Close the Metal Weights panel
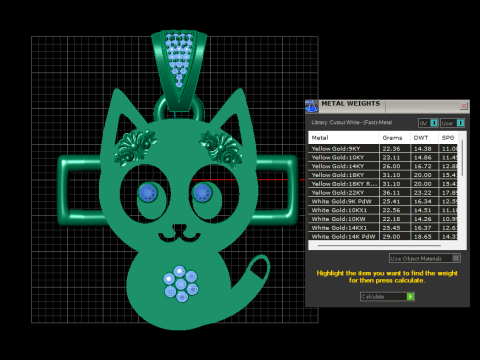Viewport: 480px width, 360px height. pos(463,106)
